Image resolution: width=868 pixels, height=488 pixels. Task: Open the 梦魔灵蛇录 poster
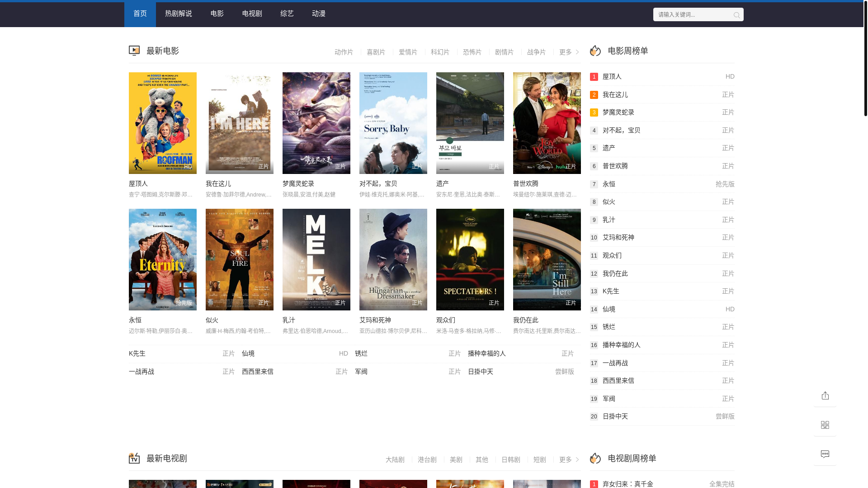point(316,123)
